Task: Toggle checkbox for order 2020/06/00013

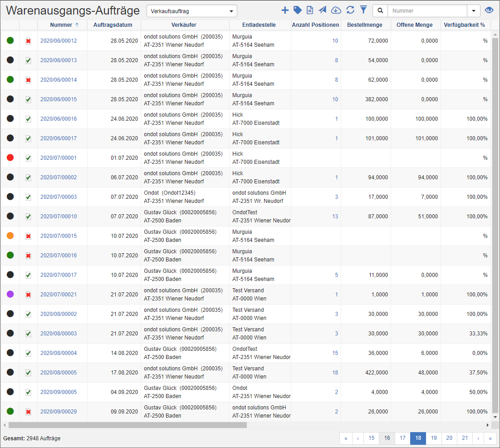Action: [x=28, y=60]
